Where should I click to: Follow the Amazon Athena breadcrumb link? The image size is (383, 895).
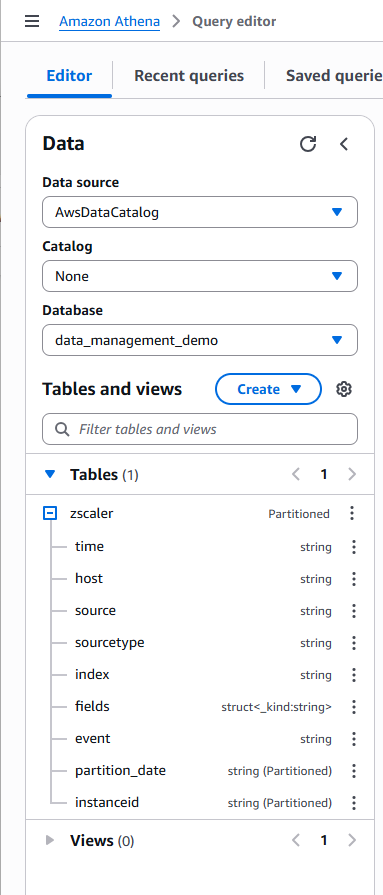tap(110, 22)
